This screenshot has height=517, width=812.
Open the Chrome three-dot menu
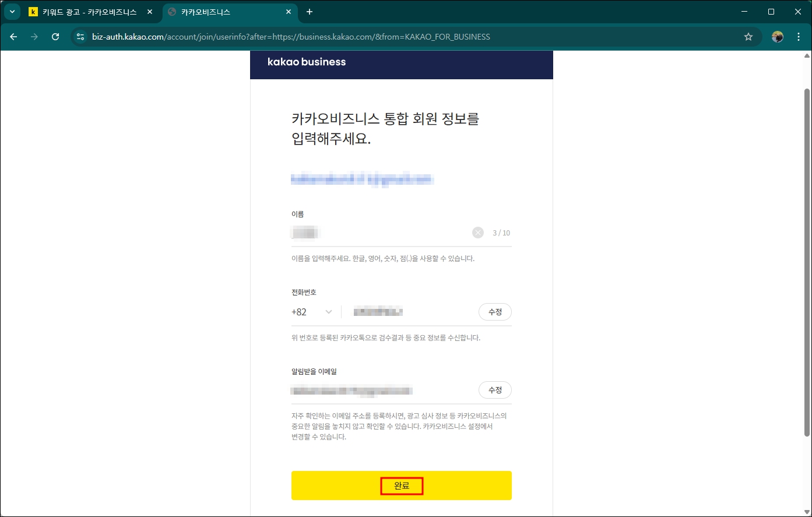[799, 36]
